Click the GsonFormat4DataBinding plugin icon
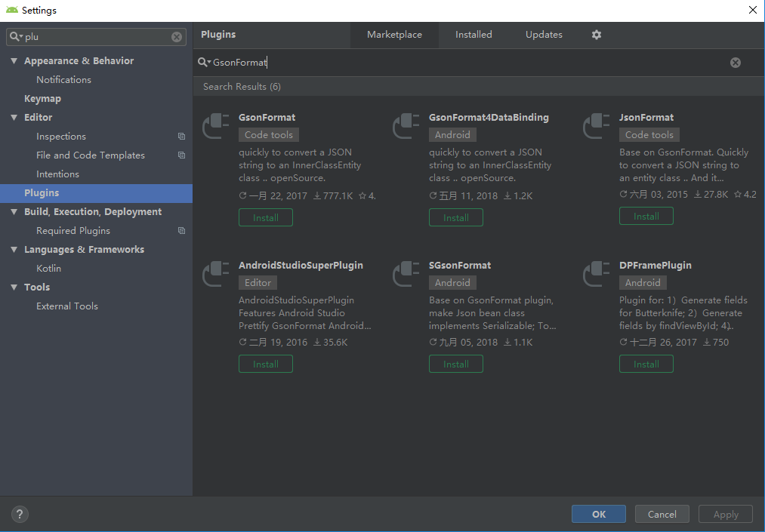Viewport: 765px width, 532px height. (406, 126)
